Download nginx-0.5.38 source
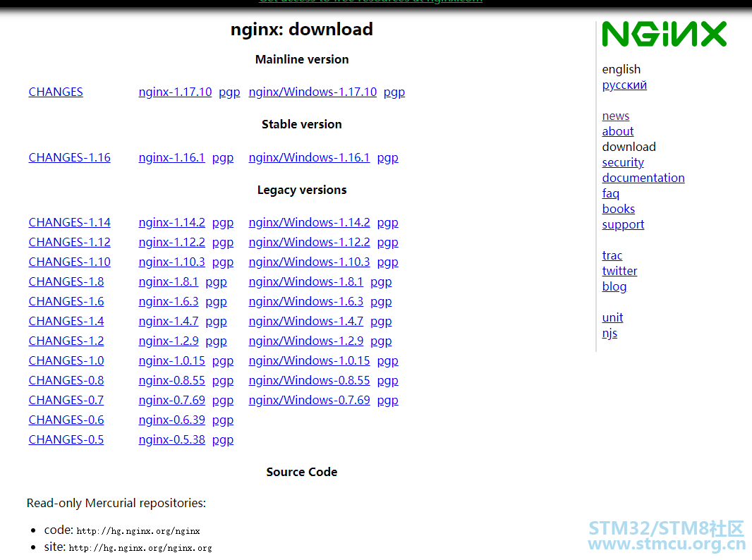752x560 pixels. pos(171,439)
